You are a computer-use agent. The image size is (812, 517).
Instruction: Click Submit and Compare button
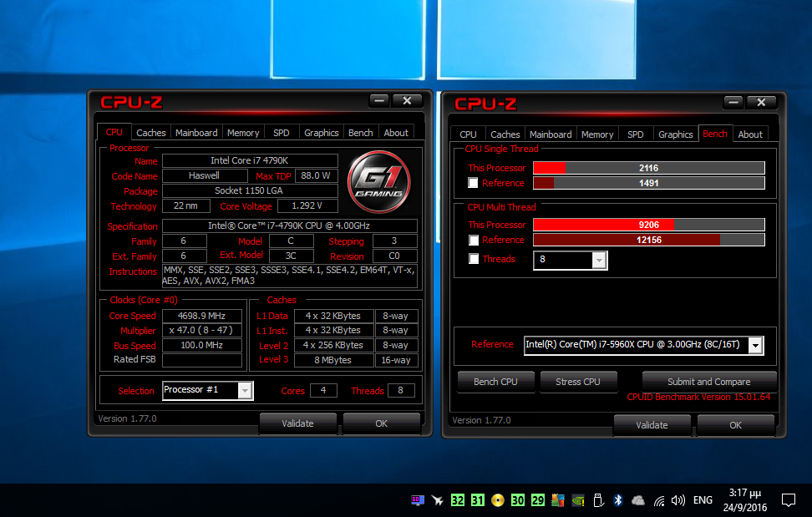pos(709,382)
